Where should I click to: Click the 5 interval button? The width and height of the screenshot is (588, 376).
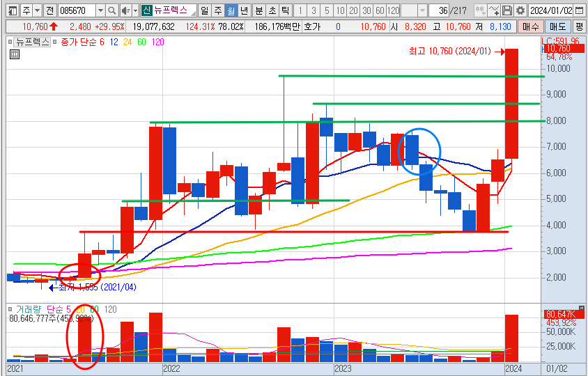coord(327,10)
